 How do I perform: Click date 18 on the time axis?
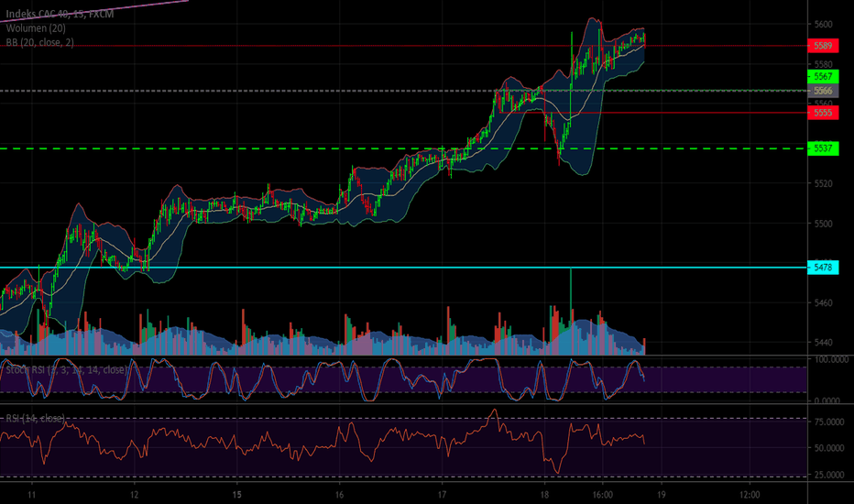pyautogui.click(x=544, y=495)
